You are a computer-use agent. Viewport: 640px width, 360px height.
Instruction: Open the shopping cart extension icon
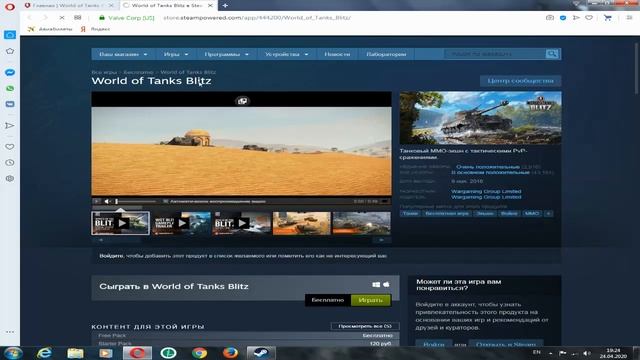coord(608,18)
